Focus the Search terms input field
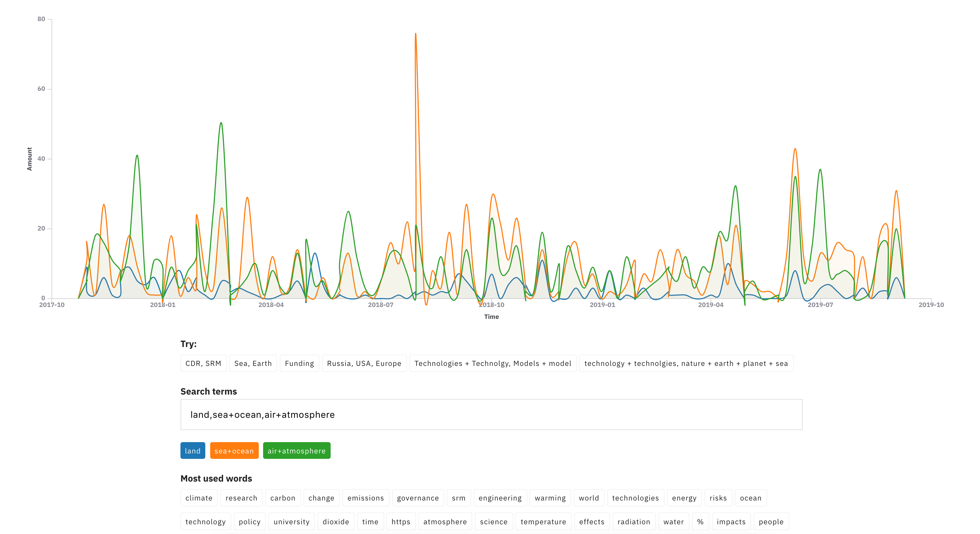Screen dimensions: 980x534 [491, 415]
